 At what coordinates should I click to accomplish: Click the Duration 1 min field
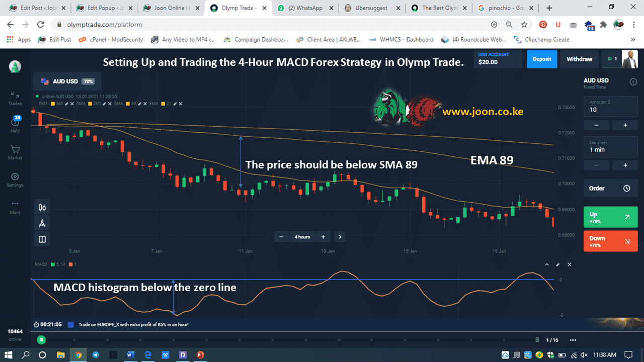[x=610, y=147]
